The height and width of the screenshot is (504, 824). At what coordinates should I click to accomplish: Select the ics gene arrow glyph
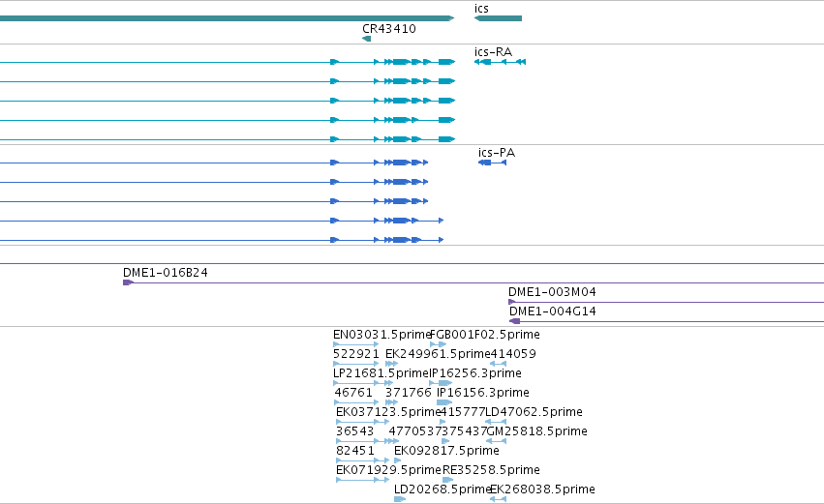[x=498, y=18]
